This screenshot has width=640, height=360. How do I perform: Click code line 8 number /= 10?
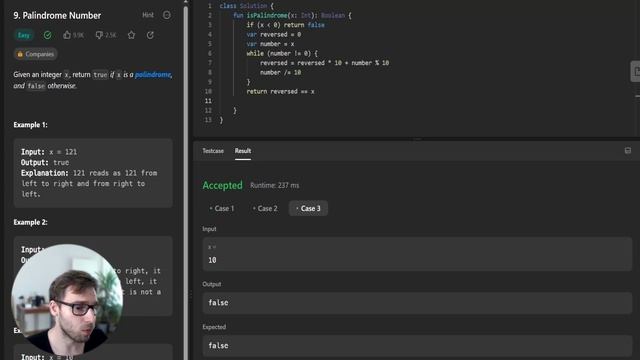tap(280, 73)
